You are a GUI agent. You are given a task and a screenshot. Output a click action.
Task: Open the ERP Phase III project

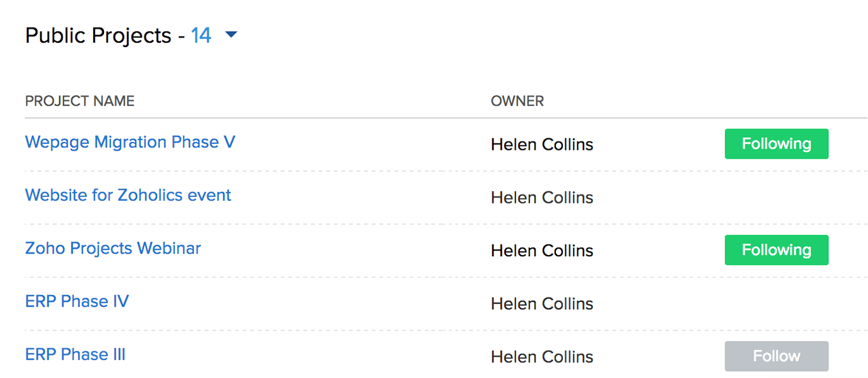coord(75,354)
